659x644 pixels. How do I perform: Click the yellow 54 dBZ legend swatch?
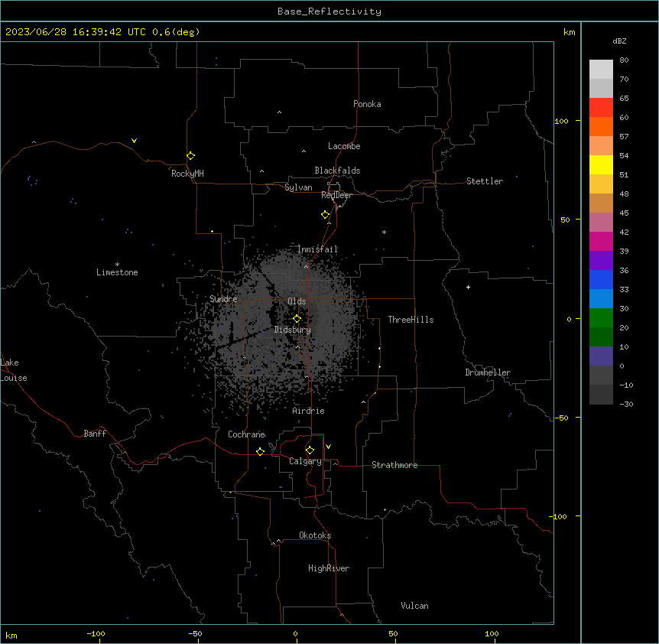(x=601, y=164)
